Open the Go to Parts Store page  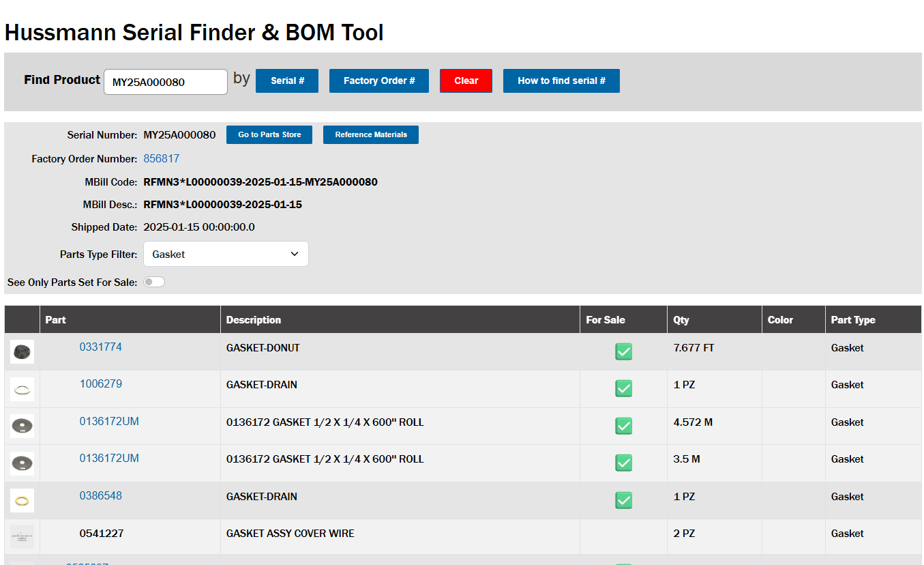coord(269,134)
